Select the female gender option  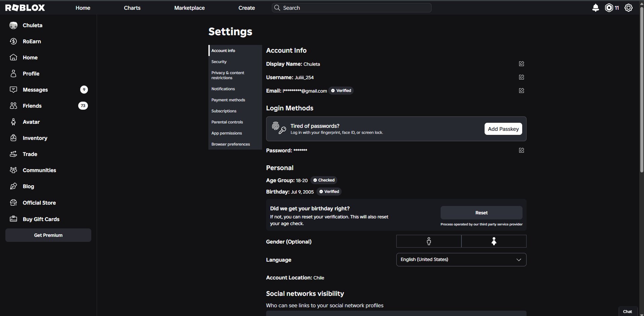pos(494,241)
